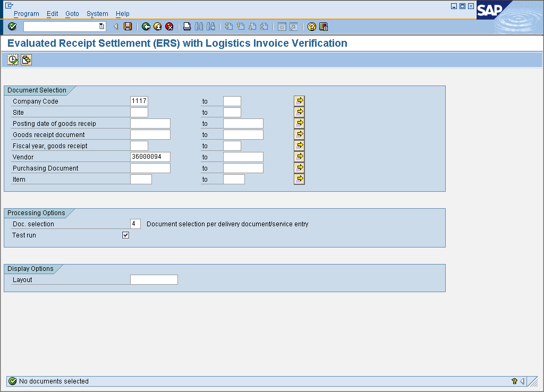Open the Goto menu
Viewport: 544px width, 392px height.
pos(72,13)
